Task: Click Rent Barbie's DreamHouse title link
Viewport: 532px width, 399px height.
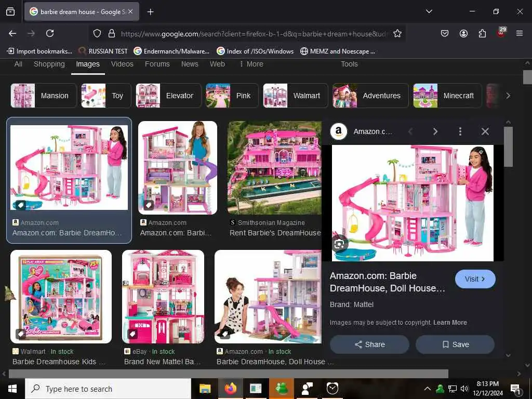Action: 275,233
